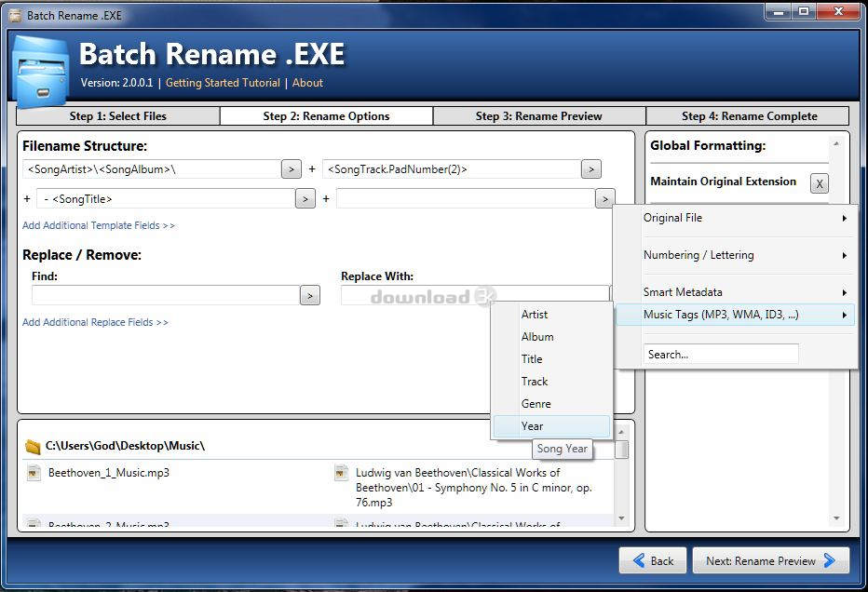Click the Batch Rename file cabinet logo

(40, 71)
